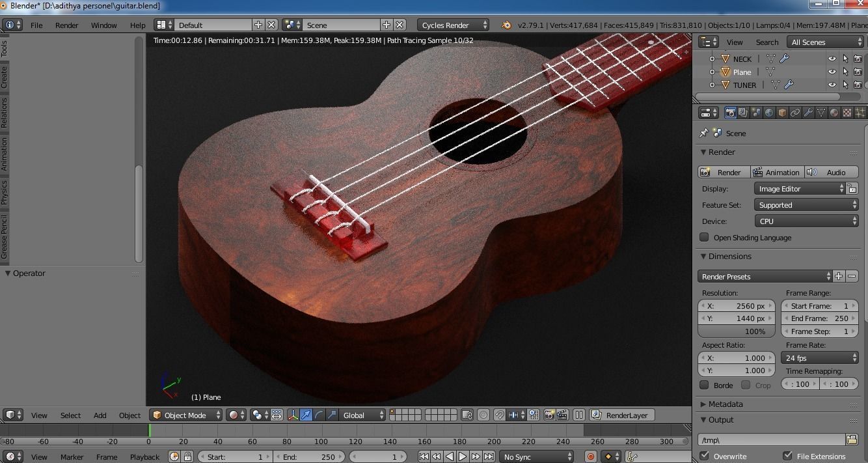Toggle Plane object viewport visibility eye
Screen dimensions: 868x463
pyautogui.click(x=832, y=72)
